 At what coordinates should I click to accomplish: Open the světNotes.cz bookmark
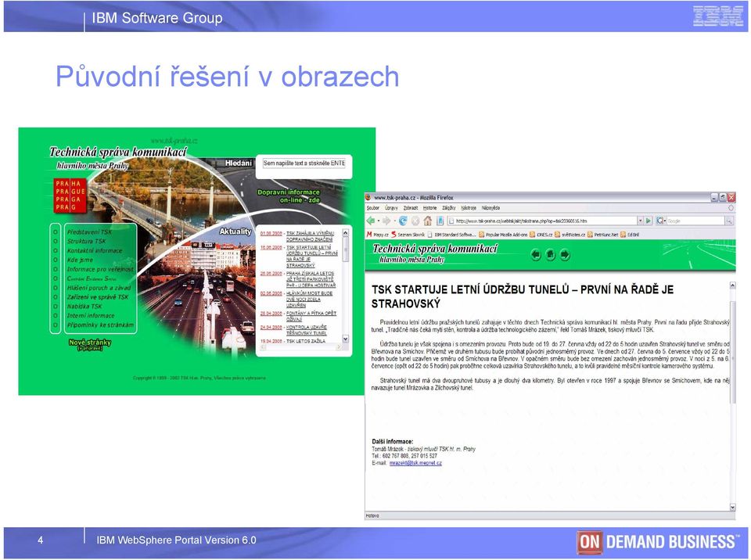pos(570,235)
